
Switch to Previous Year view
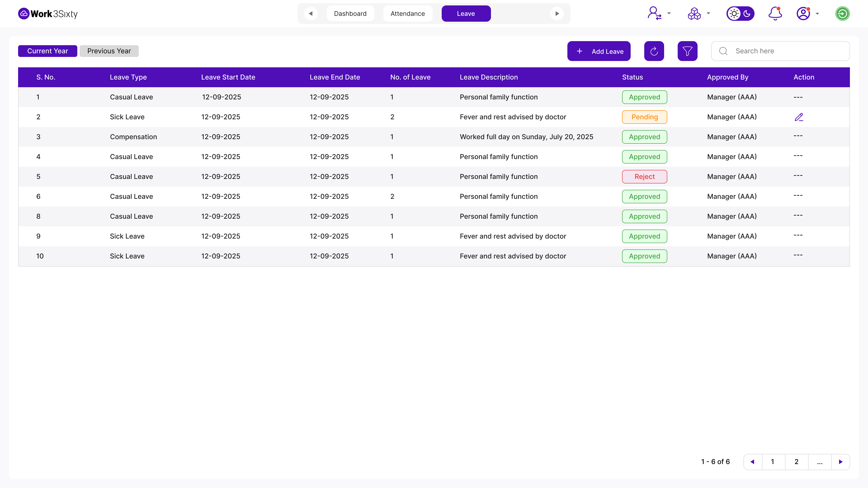click(109, 51)
